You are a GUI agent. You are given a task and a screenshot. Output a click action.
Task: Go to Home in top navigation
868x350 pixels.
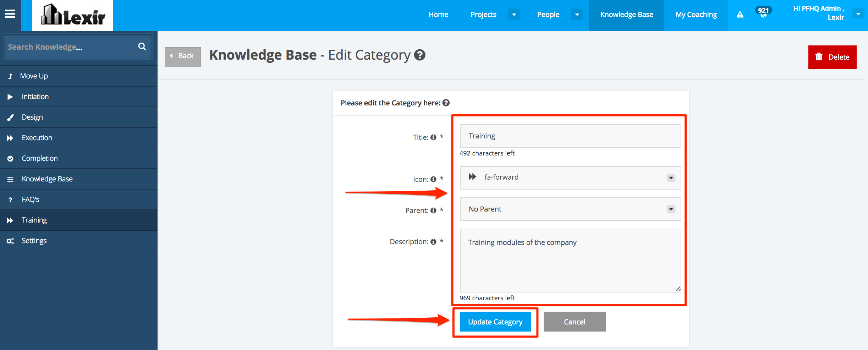tap(438, 15)
